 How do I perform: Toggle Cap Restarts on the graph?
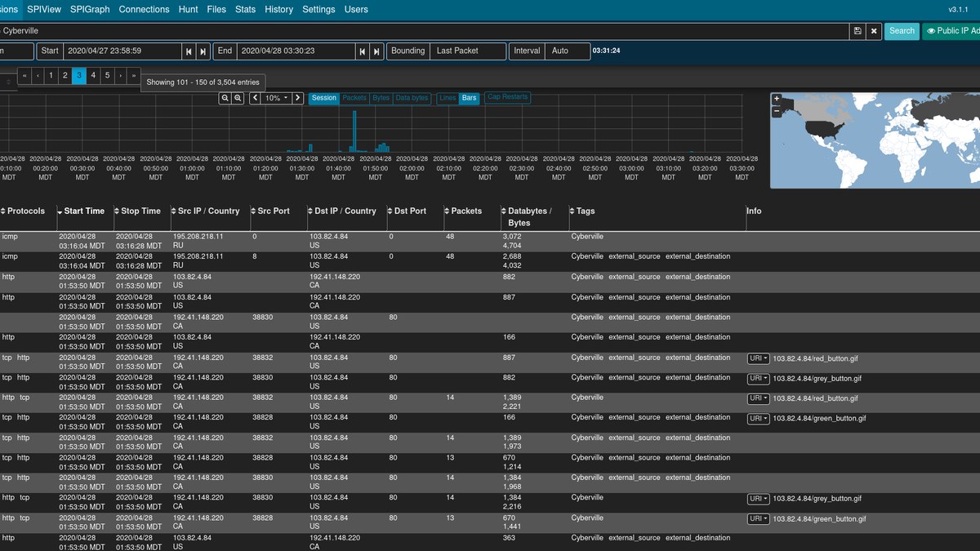[x=507, y=97]
